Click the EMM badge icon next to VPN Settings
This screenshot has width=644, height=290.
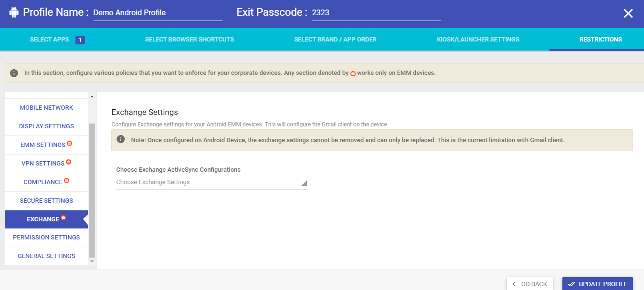[69, 162]
